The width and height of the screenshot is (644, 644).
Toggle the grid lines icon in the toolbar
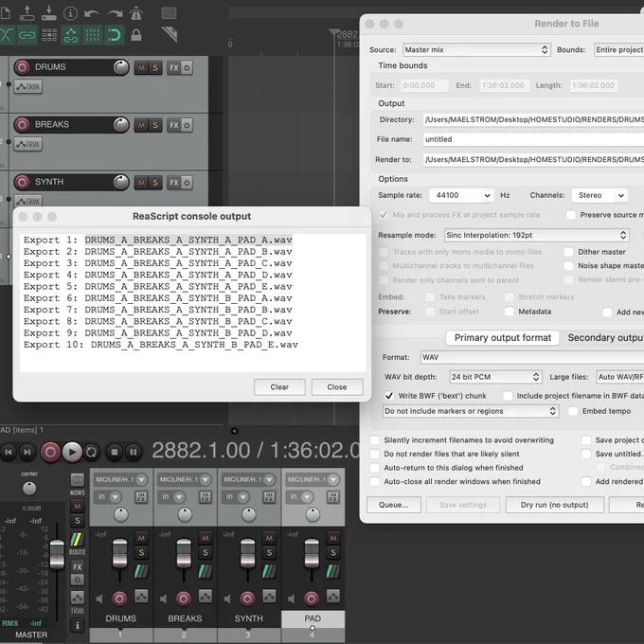93,35
